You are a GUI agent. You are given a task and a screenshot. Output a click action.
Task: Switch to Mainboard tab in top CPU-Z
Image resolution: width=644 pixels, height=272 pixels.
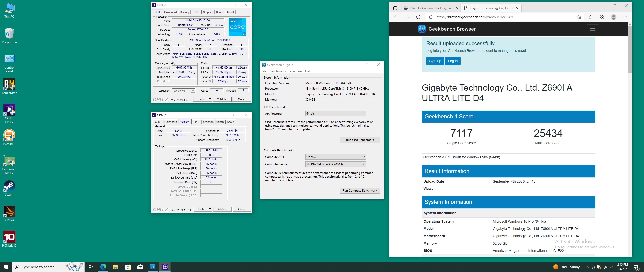tap(170, 12)
